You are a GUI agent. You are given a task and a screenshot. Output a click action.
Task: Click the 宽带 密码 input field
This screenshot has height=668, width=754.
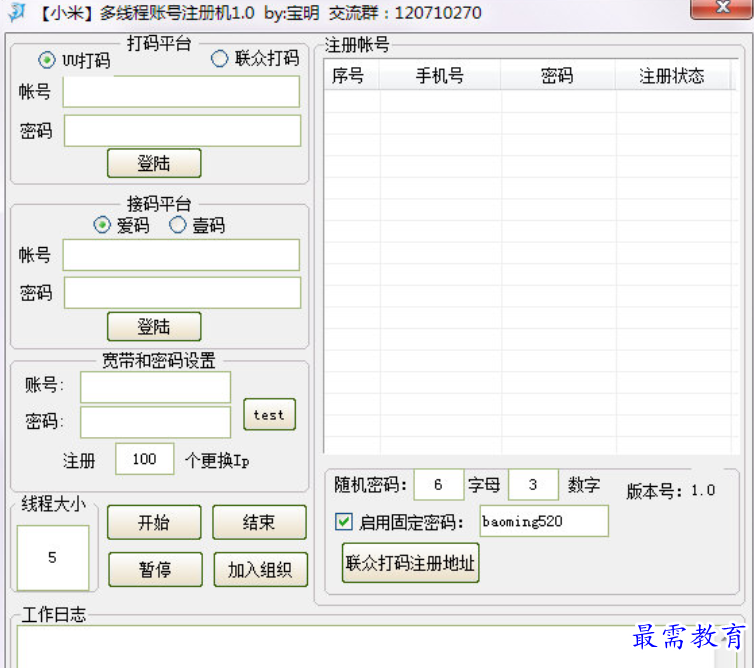tap(155, 422)
